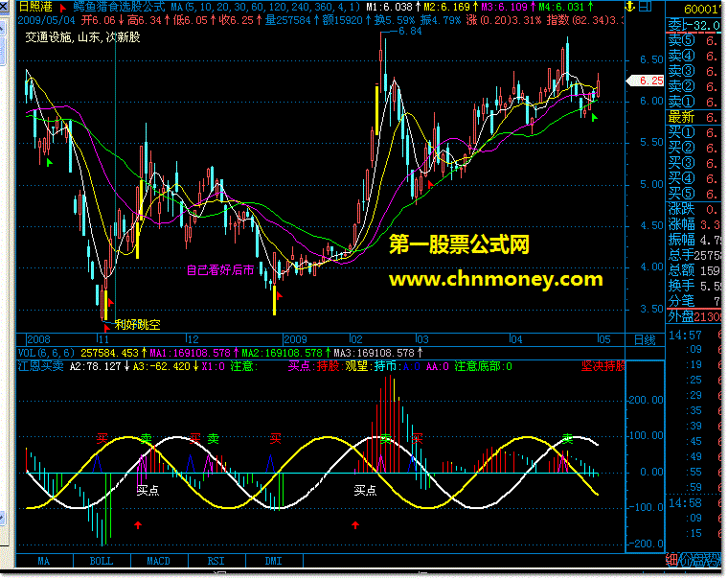Click the 14:58 entry in the tick list
This screenshot has width=728, height=579.
tap(685, 503)
